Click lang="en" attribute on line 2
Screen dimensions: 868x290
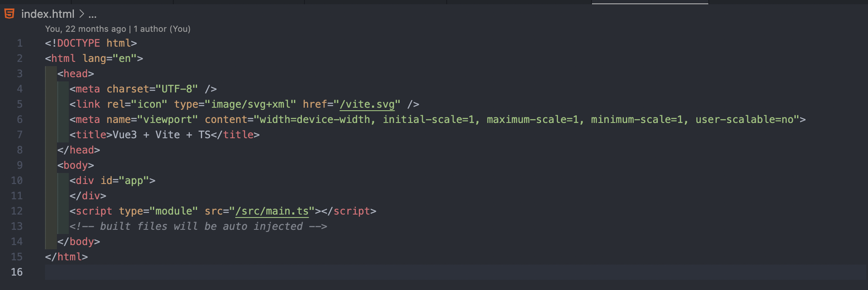pyautogui.click(x=110, y=59)
